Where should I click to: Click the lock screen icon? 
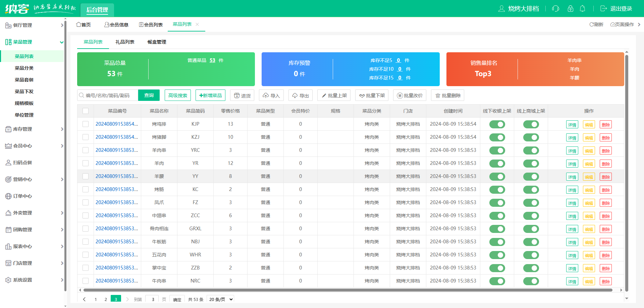tap(570, 9)
